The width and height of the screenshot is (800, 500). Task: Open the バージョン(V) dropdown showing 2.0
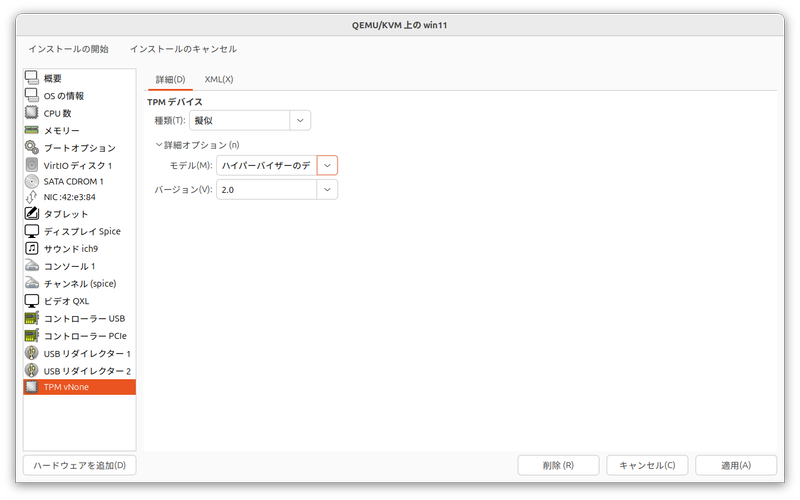tap(277, 190)
